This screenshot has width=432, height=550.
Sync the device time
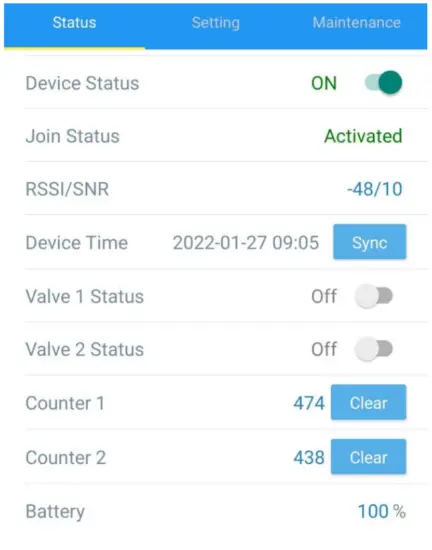pos(370,242)
